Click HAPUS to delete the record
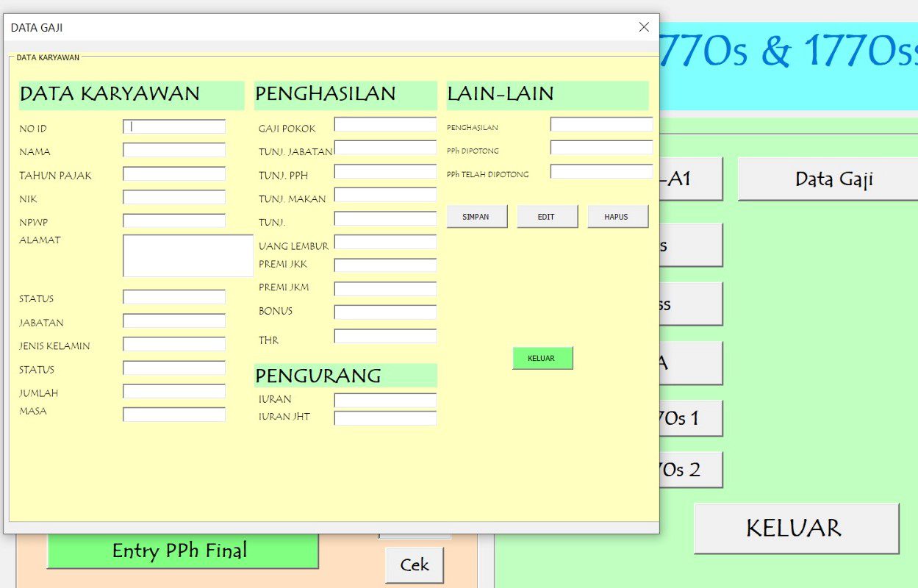 (x=617, y=217)
